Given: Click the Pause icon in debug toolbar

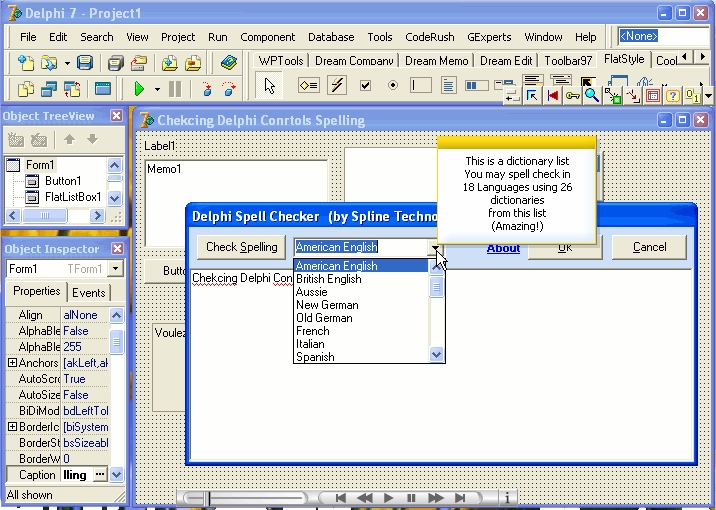Looking at the screenshot, I should [x=175, y=89].
